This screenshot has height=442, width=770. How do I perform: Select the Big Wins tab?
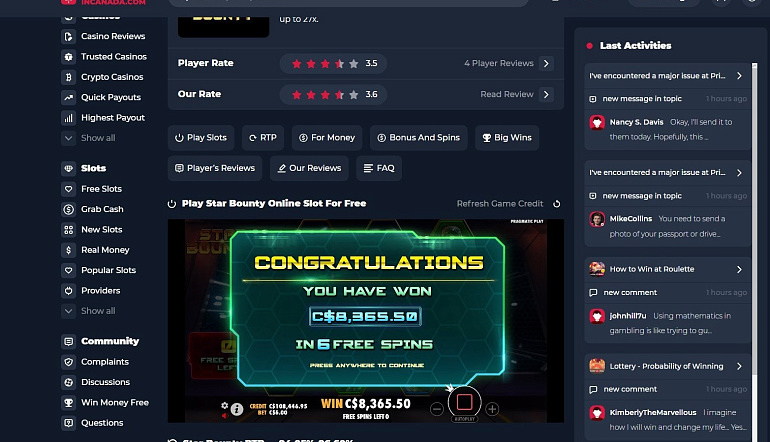pyautogui.click(x=507, y=138)
